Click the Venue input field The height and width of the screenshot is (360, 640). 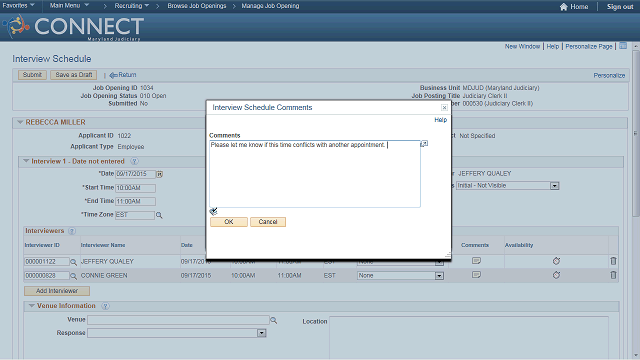tap(178, 320)
